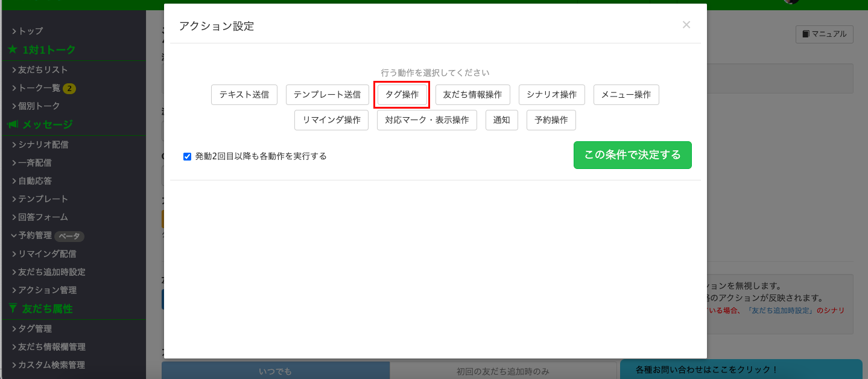Go to タグ管理 in sidebar
Screen dimensions: 868x379
click(35, 329)
